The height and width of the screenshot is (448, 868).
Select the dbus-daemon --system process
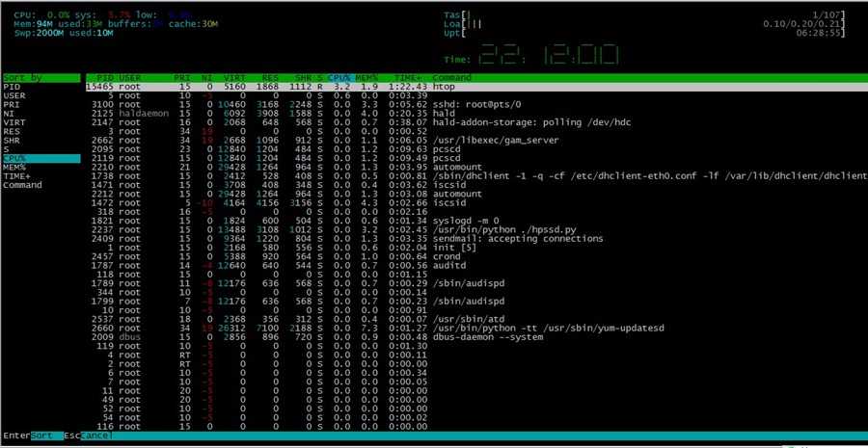476,337
